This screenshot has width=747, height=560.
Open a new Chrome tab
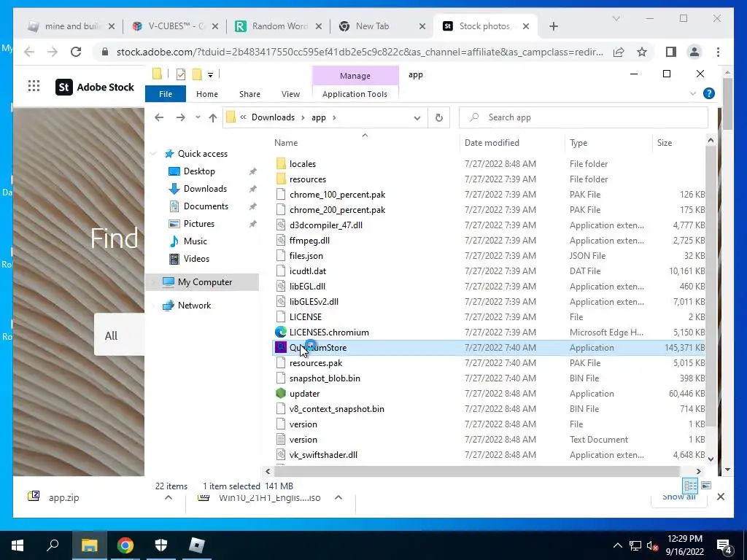[553, 26]
